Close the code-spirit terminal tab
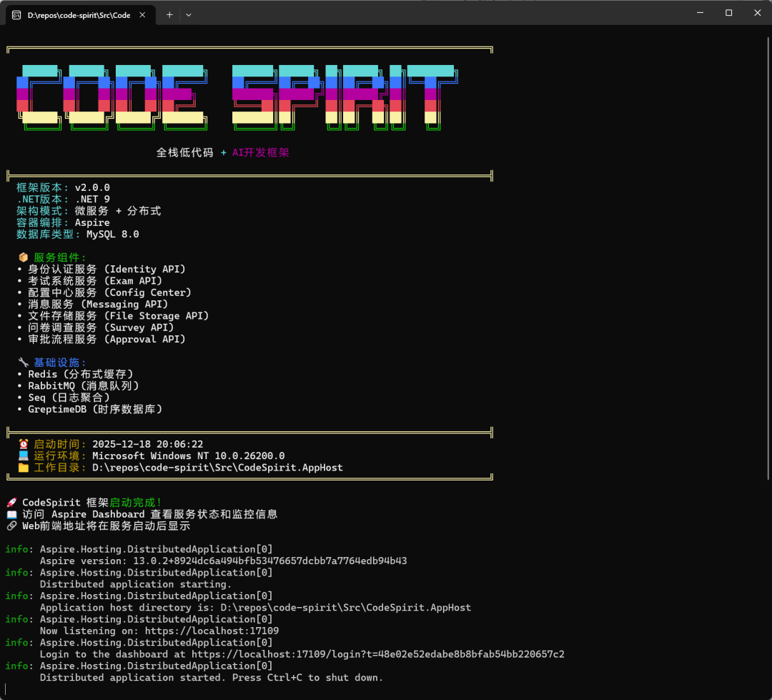Viewport: 772px width, 700px height. pyautogui.click(x=142, y=15)
